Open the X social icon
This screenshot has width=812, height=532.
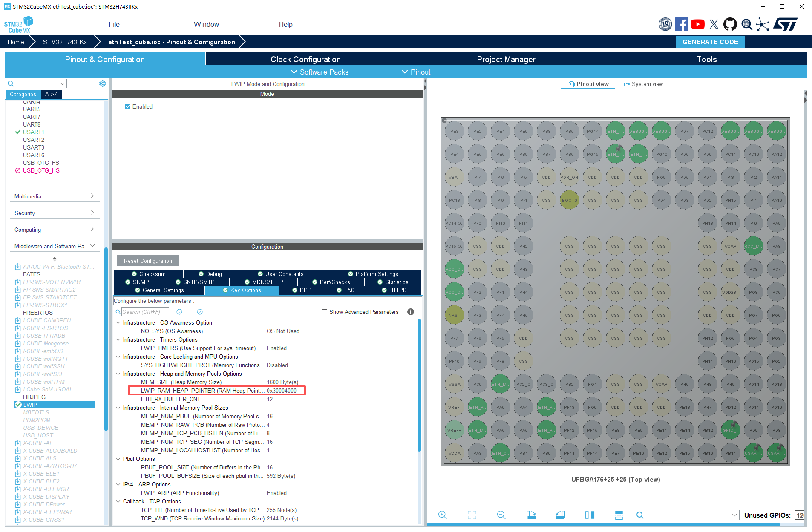pyautogui.click(x=714, y=24)
